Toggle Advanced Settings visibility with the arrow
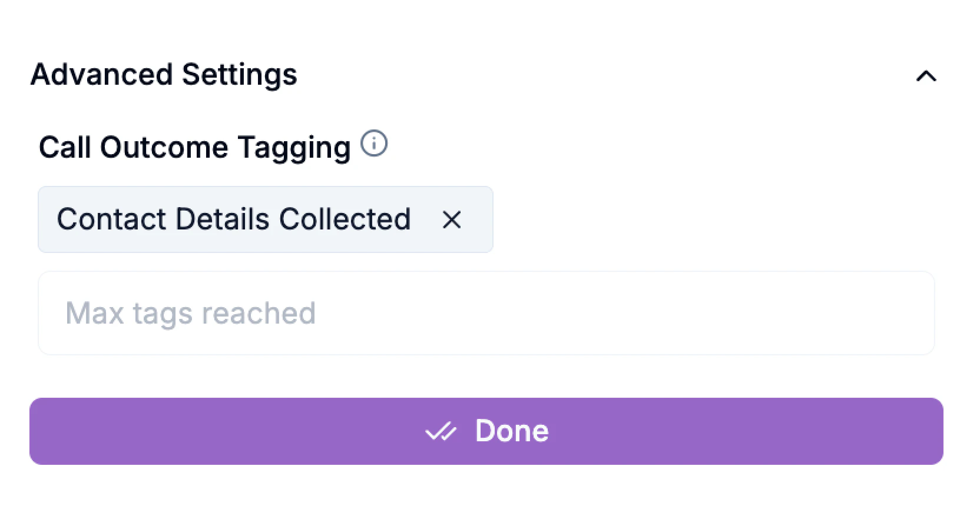Screen dimensions: 980x506 pyautogui.click(x=926, y=75)
